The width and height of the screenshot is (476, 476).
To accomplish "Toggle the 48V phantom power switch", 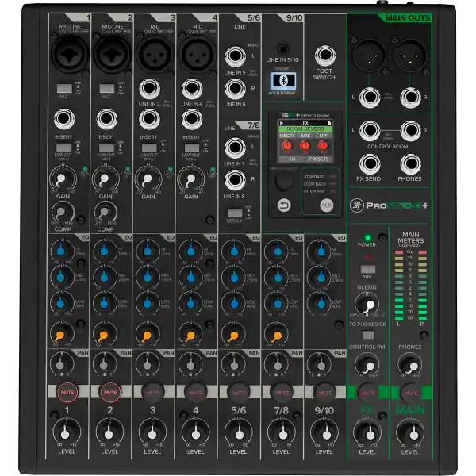I will 368,269.
